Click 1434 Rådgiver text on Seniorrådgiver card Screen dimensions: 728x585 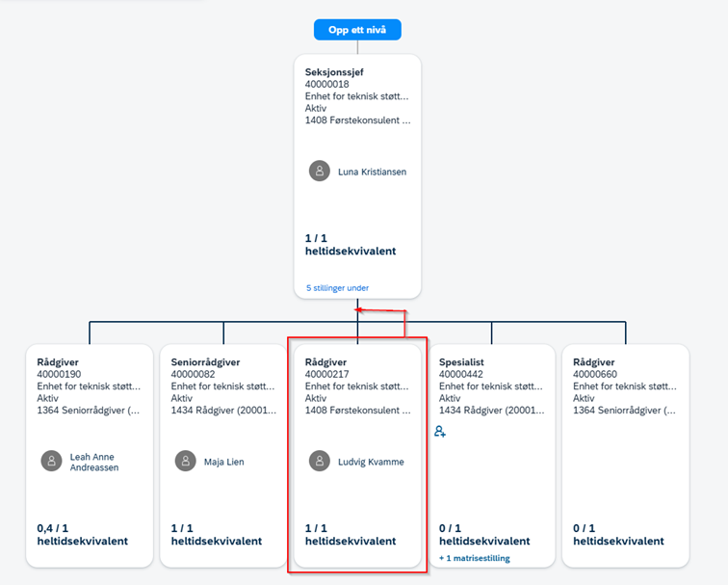(x=223, y=411)
